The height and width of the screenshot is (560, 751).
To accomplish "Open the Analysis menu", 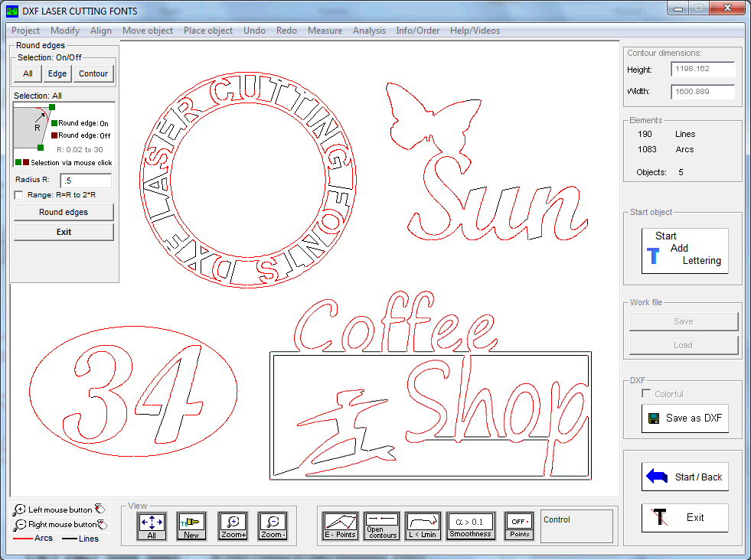I will [x=369, y=31].
